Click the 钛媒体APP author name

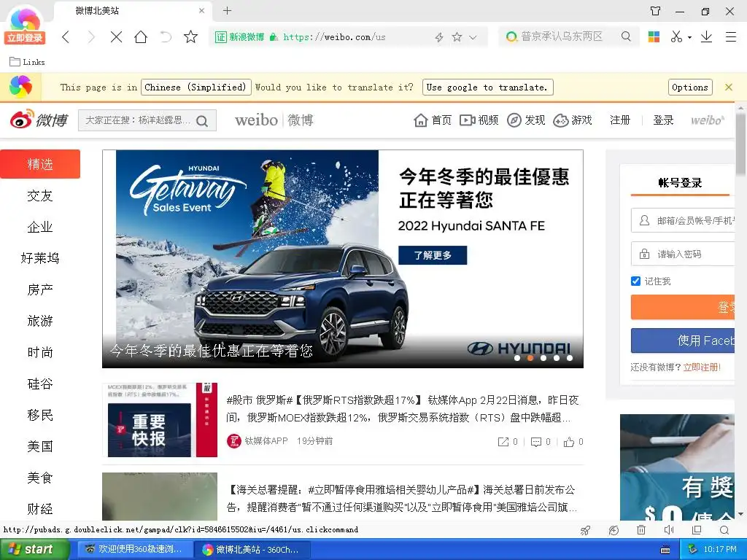click(266, 441)
